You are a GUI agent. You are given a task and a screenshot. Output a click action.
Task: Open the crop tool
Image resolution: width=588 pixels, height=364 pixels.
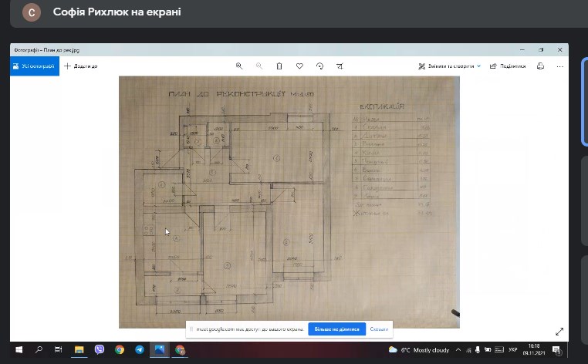(340, 66)
